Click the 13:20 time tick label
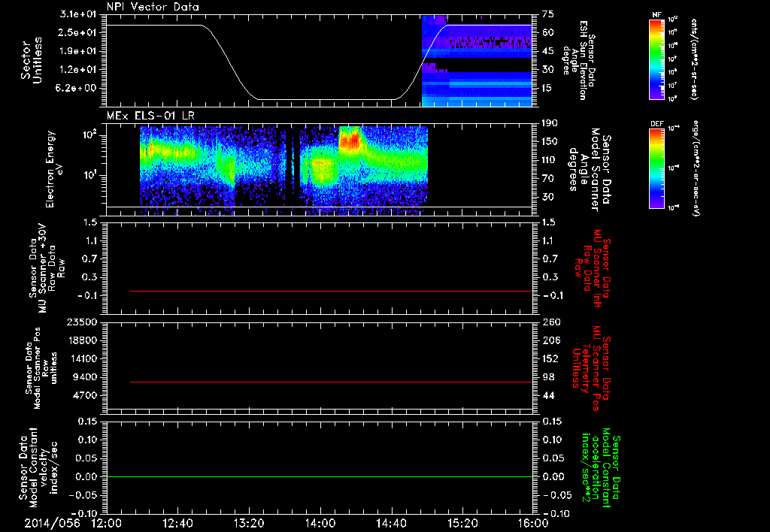The height and width of the screenshot is (532, 770). [x=249, y=523]
